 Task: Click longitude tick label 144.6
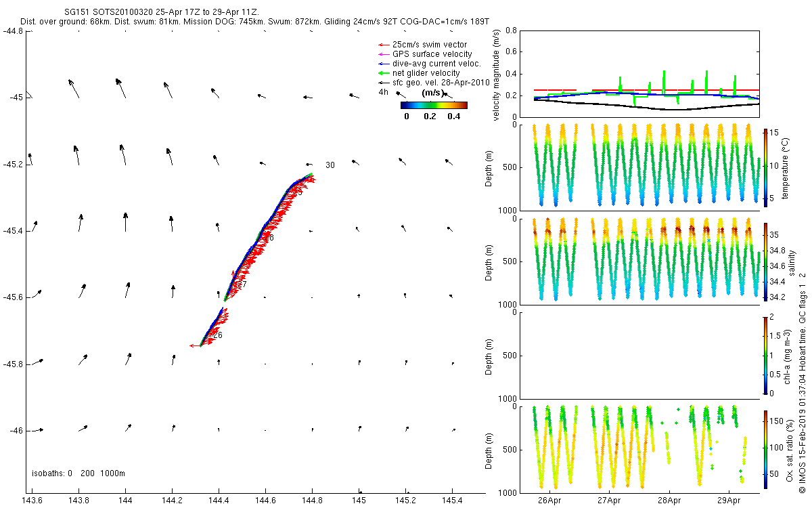[266, 501]
